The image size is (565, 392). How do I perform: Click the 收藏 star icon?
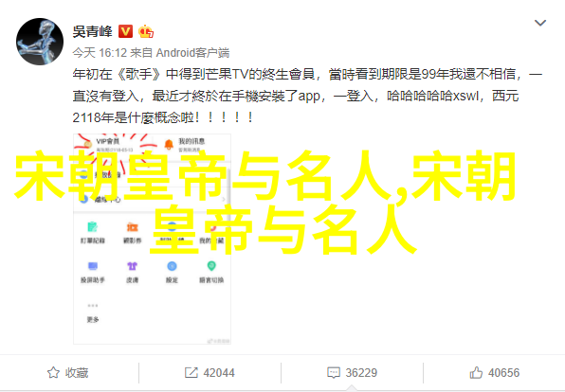[x=53, y=372]
